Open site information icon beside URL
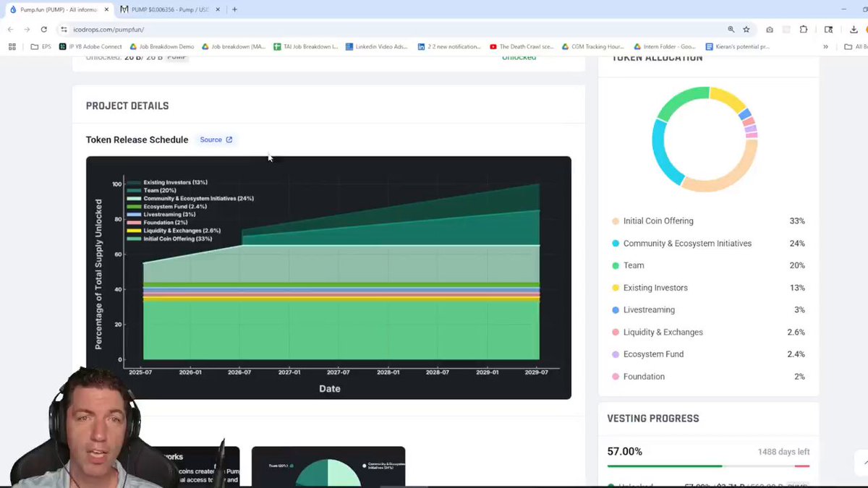Viewport: 868px width, 488px height. pos(64,29)
